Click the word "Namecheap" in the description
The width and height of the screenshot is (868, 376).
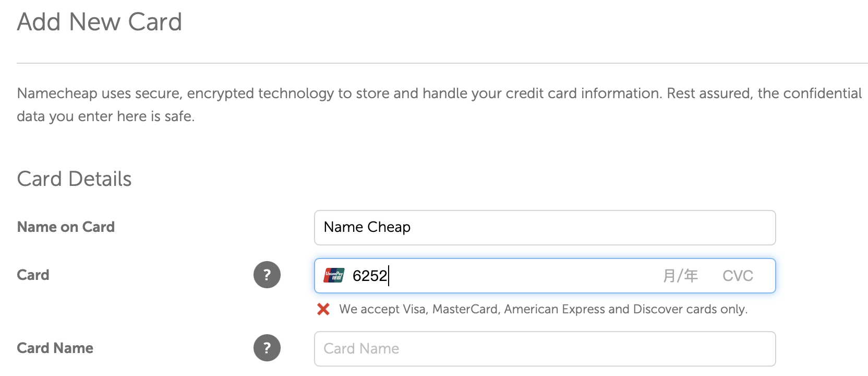tap(57, 93)
